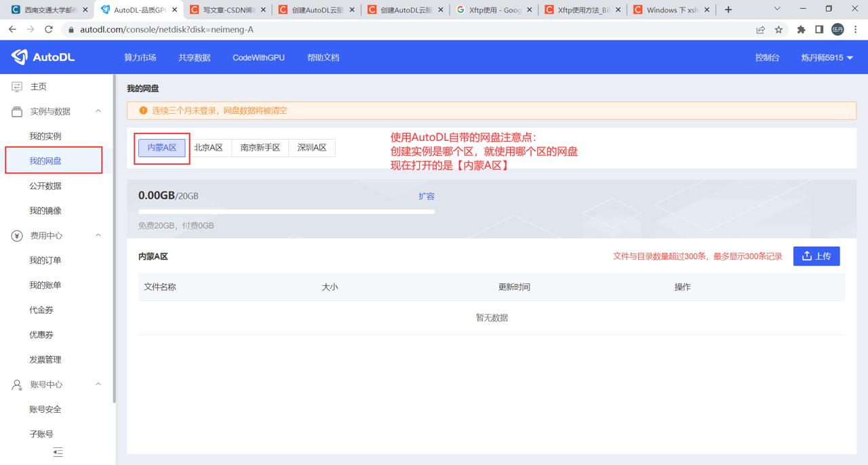
Task: Share this page via address bar icon
Action: pyautogui.click(x=761, y=30)
